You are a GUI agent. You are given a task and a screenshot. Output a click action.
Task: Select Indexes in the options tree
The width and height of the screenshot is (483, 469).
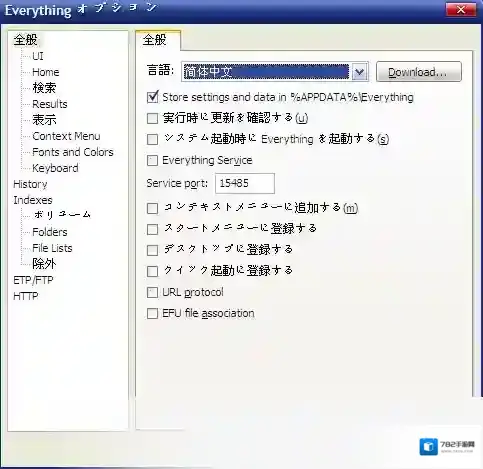click(33, 200)
